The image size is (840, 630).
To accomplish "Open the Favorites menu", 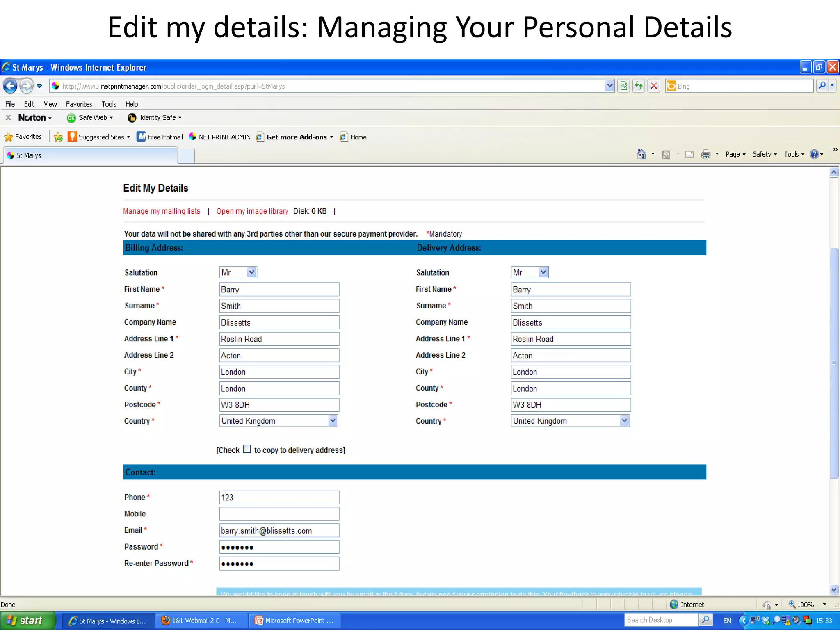I will tap(79, 104).
